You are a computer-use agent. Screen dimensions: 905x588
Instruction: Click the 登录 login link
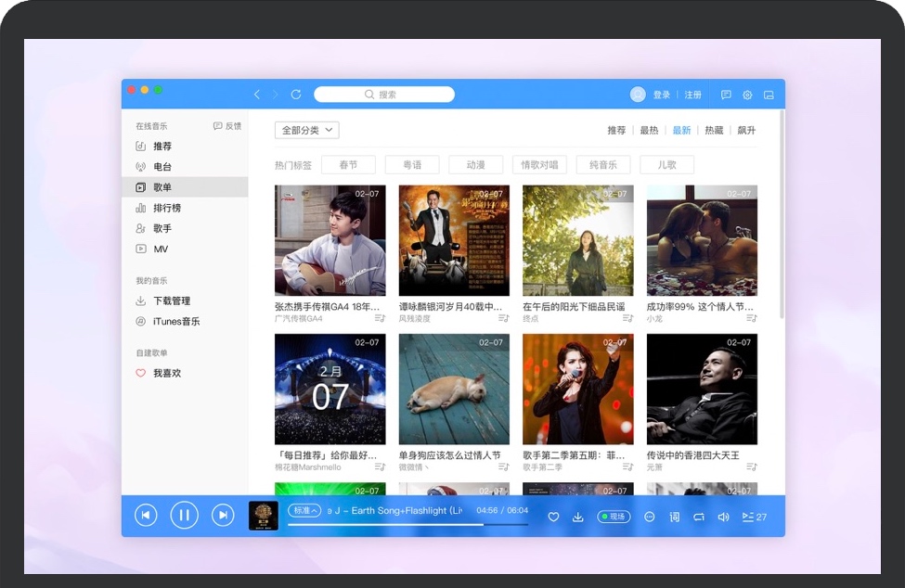(661, 95)
